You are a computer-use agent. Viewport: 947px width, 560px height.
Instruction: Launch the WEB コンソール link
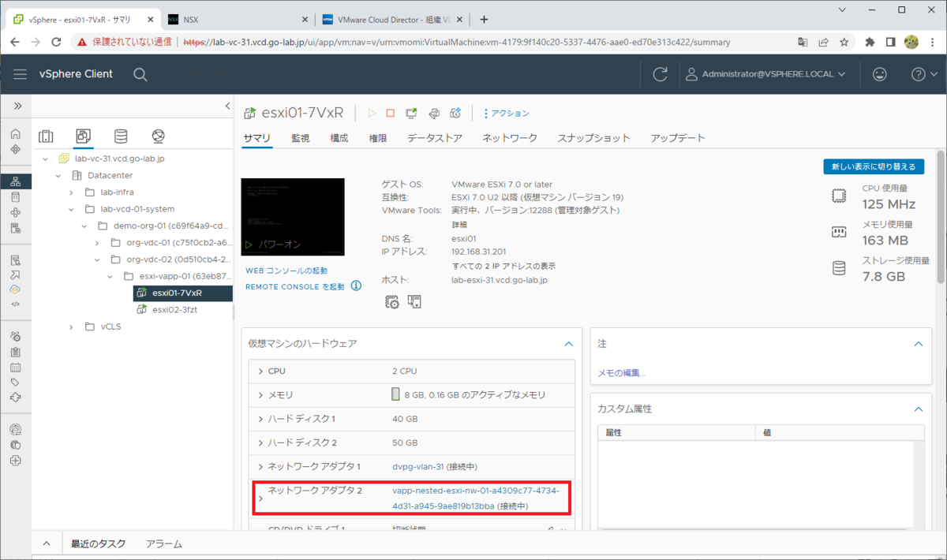coord(286,271)
